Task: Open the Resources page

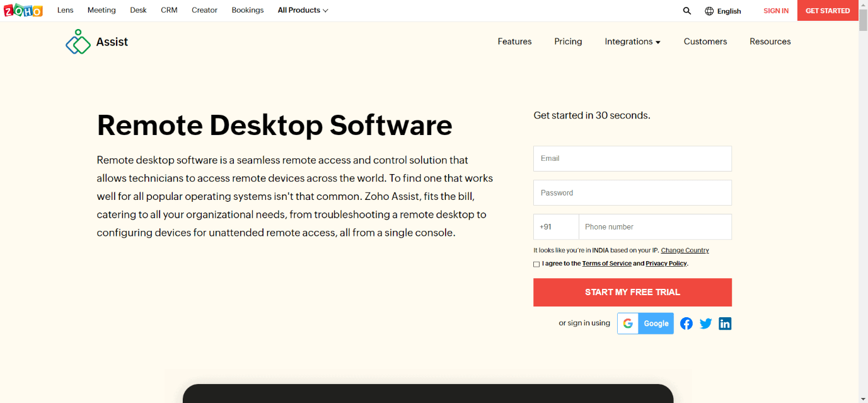Action: [x=770, y=42]
